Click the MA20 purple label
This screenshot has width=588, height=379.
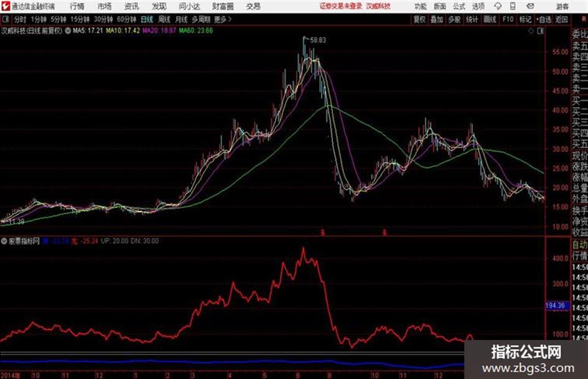[159, 30]
